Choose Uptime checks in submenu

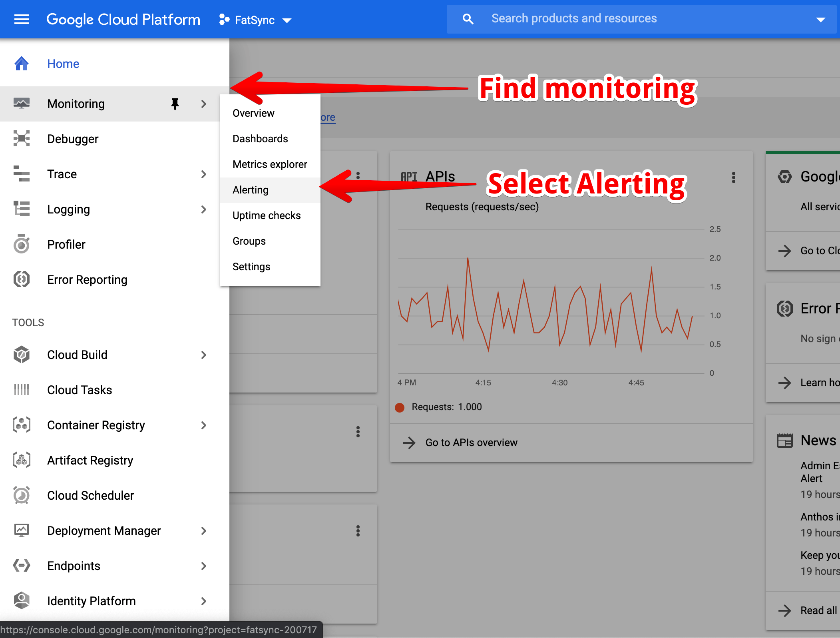(267, 215)
